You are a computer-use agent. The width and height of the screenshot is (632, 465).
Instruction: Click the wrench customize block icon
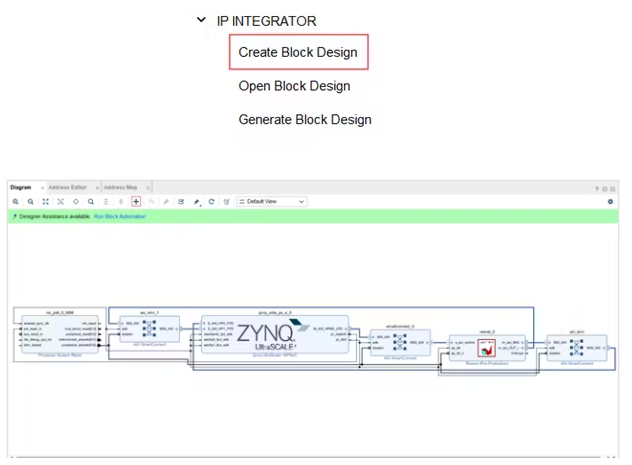click(166, 202)
